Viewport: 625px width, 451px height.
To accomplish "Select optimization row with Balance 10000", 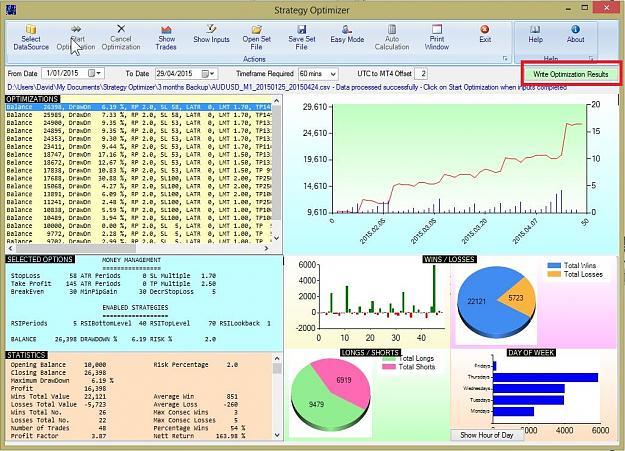I will click(138, 226).
